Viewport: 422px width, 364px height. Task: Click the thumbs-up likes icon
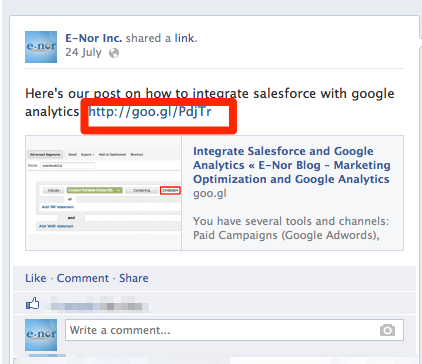point(32,303)
